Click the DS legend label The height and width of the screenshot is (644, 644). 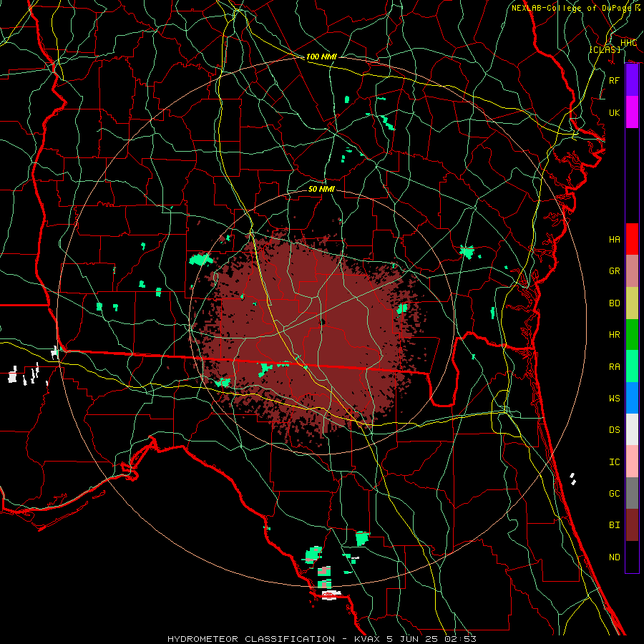(615, 430)
